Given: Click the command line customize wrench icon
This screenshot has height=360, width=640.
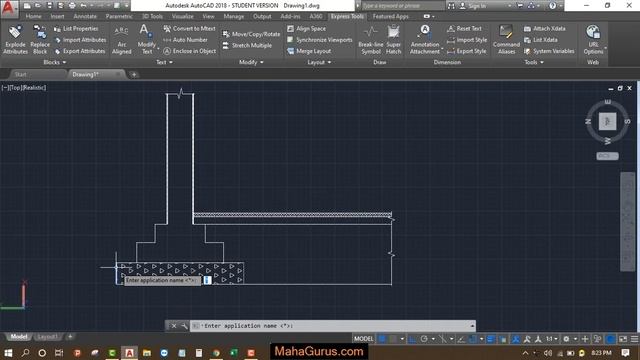Looking at the screenshot, I should (x=184, y=326).
